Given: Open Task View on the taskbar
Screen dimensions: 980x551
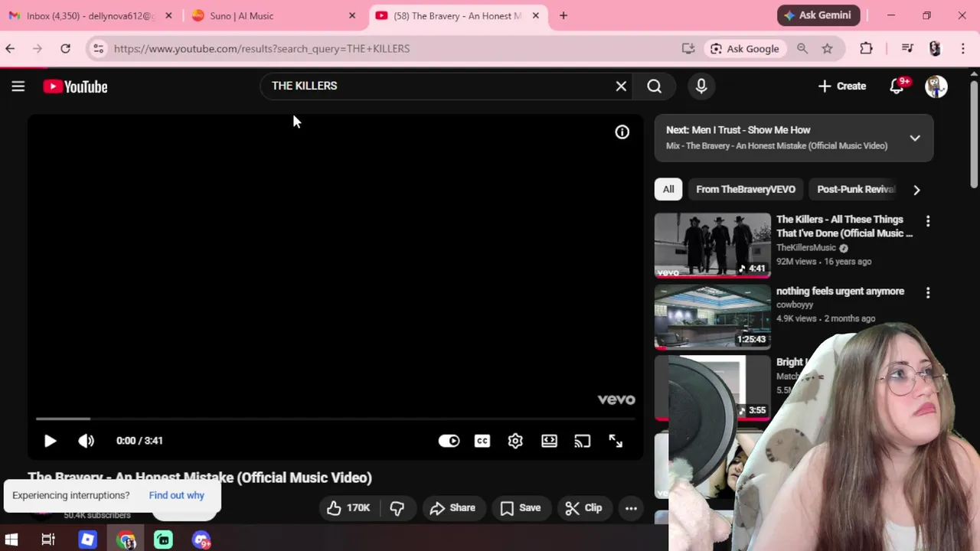Looking at the screenshot, I should click(47, 540).
